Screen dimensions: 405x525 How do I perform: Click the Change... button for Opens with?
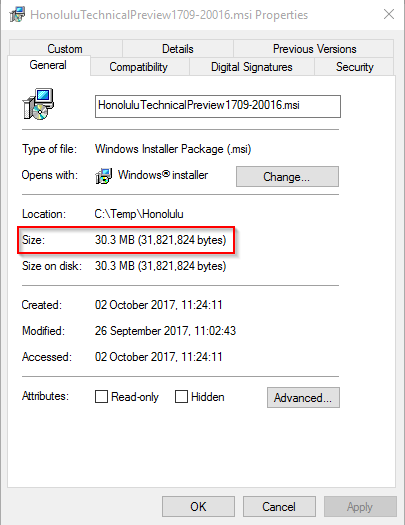(x=287, y=176)
